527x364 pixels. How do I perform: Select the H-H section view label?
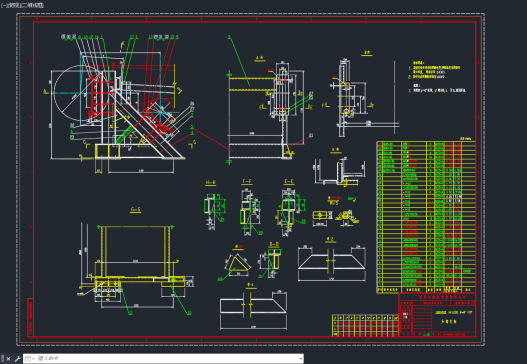(x=210, y=183)
